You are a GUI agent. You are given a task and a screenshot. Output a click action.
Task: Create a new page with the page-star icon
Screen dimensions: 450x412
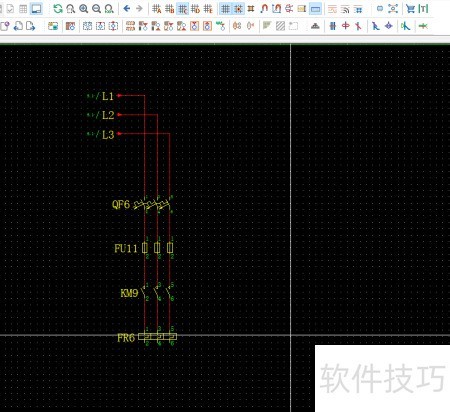pyautogui.click(x=5, y=26)
